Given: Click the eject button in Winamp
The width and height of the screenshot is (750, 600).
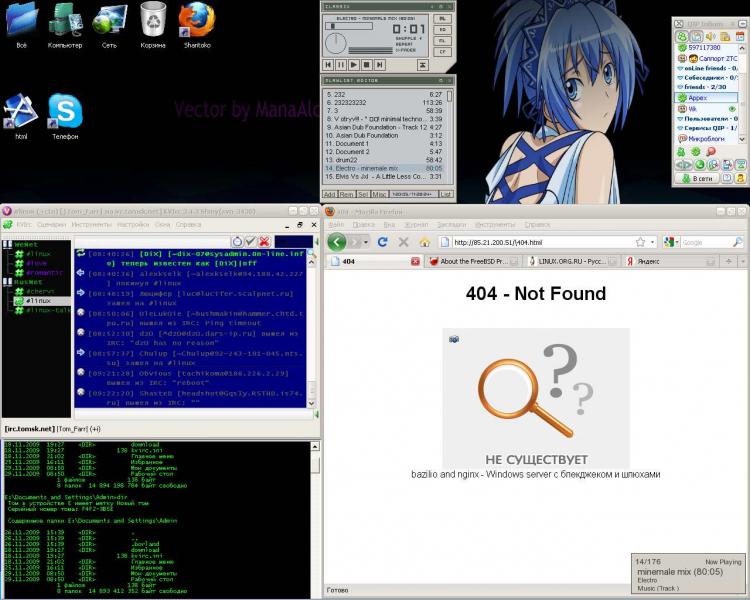Looking at the screenshot, I should tap(423, 65).
